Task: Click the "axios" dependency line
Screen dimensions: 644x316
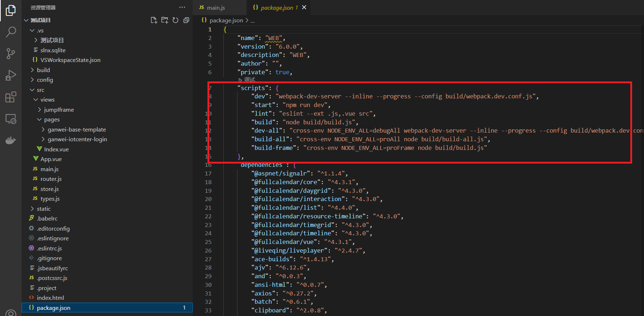Action: coord(284,293)
